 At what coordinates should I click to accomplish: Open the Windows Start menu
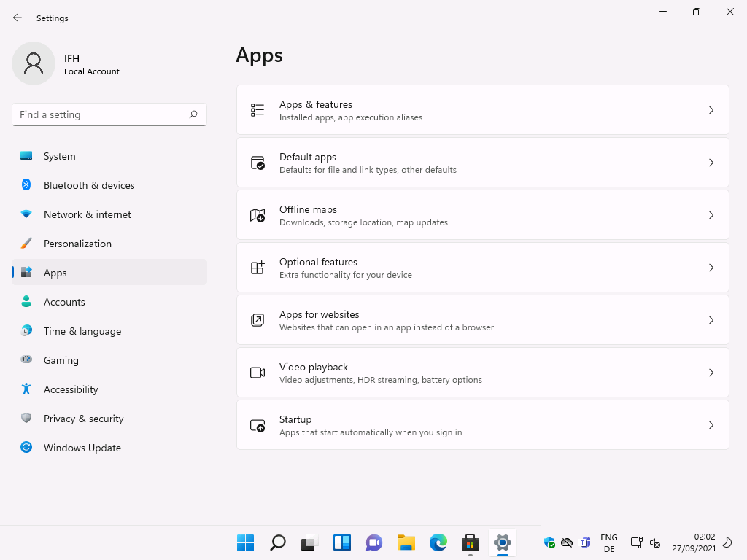click(245, 542)
